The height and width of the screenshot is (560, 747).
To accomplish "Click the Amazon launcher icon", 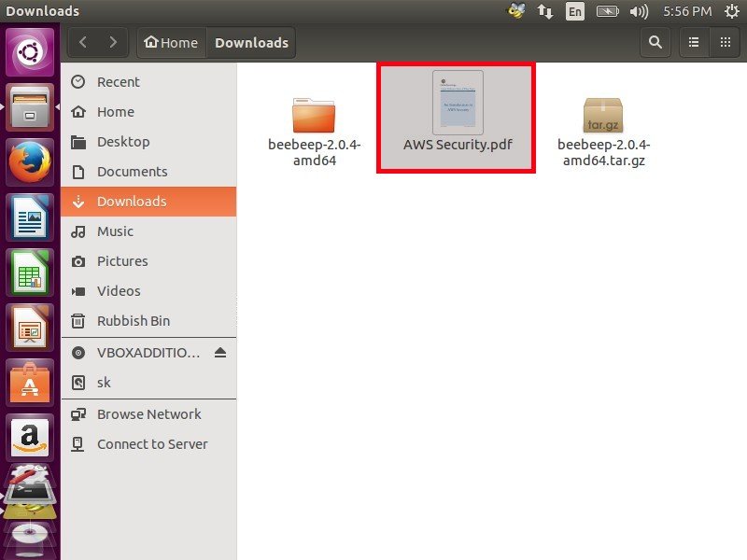I will click(30, 438).
